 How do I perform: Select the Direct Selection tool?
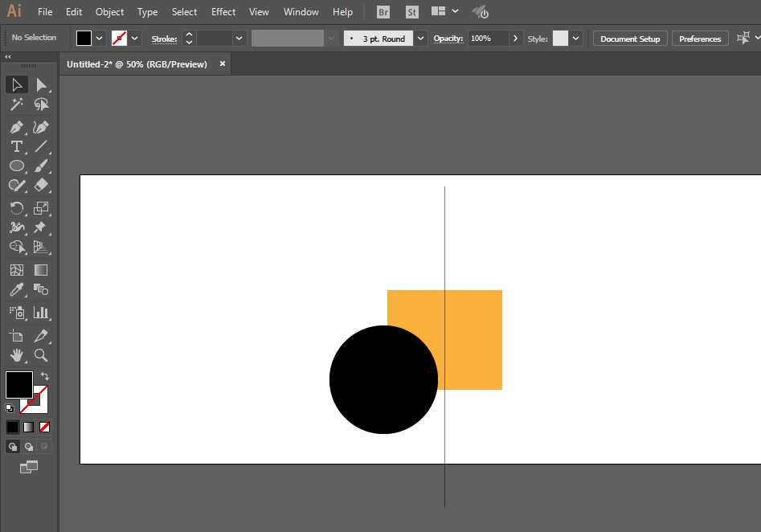point(41,84)
